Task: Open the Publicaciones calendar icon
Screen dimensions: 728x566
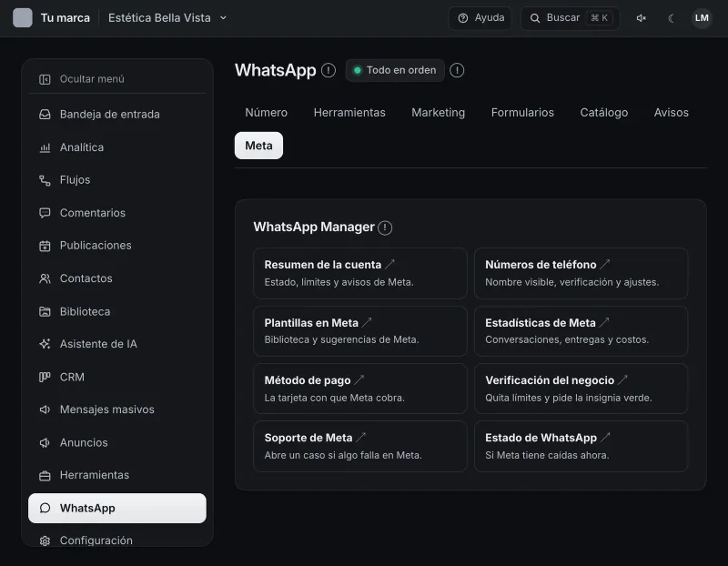Action: tap(45, 246)
